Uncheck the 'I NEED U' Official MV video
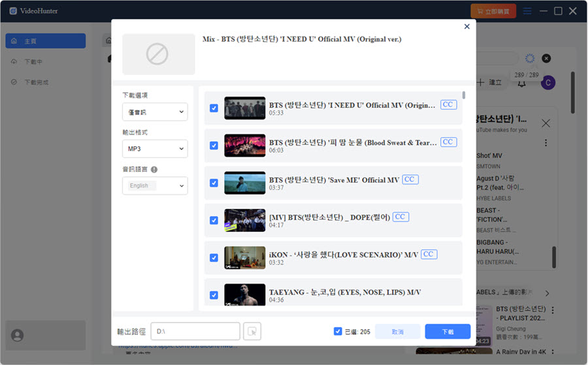This screenshot has width=588, height=365. (214, 108)
